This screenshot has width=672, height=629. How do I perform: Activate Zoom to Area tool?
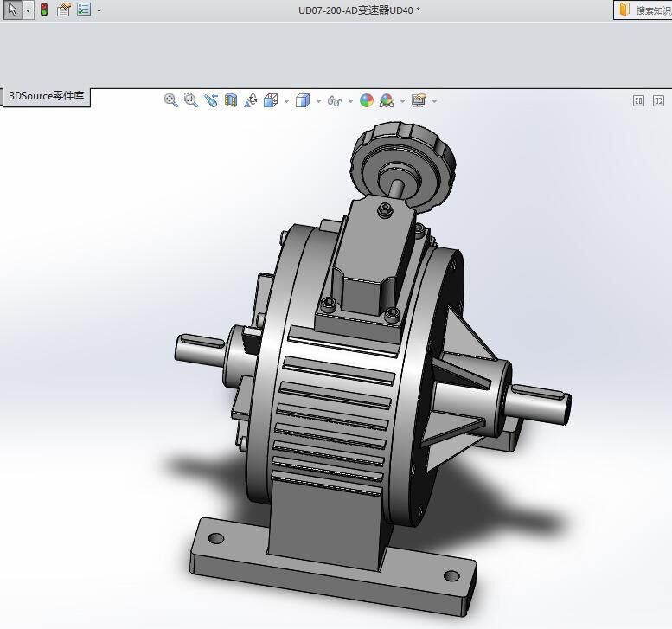click(x=191, y=100)
